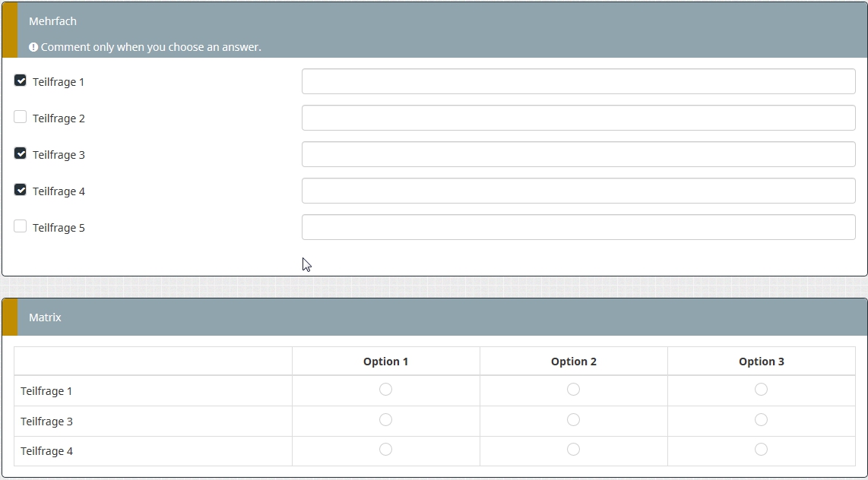Check the Teilfrage 5 checkbox
The height and width of the screenshot is (480, 868).
(x=21, y=226)
